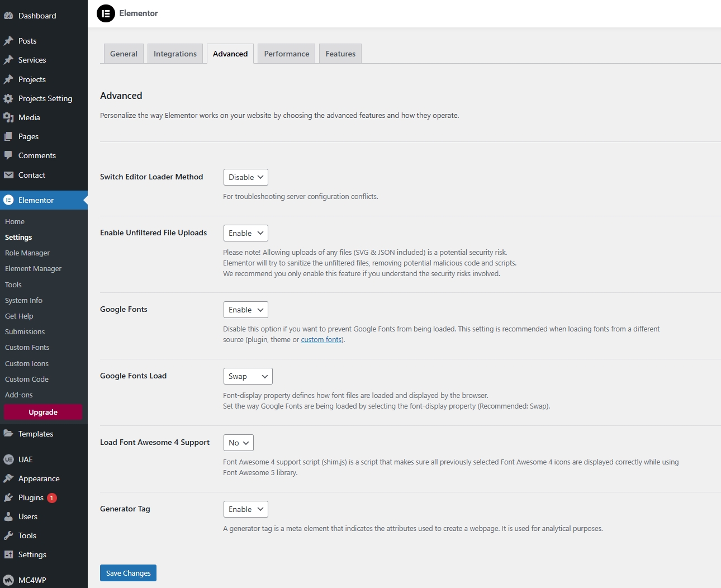Expand the Google Fonts Load dropdown

(248, 376)
